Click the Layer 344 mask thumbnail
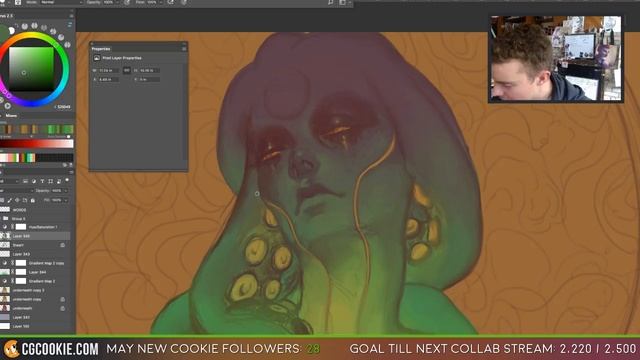Image resolution: width=640 pixels, height=360 pixels. (21, 272)
